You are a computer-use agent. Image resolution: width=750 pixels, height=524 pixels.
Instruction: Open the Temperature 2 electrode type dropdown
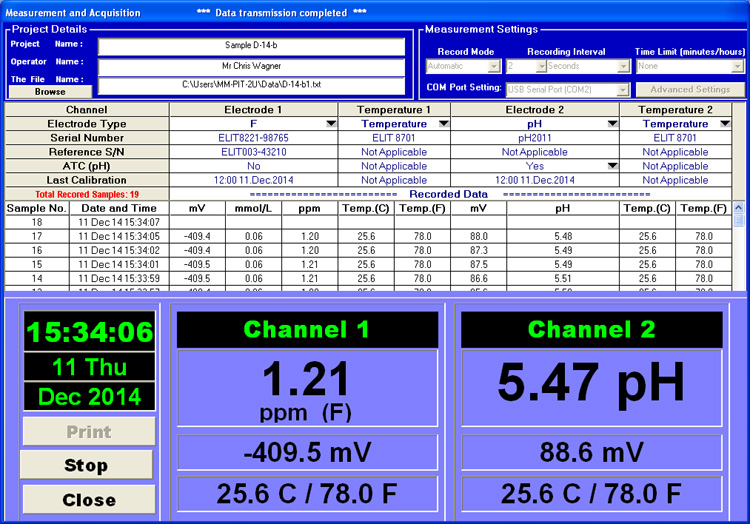[x=723, y=124]
